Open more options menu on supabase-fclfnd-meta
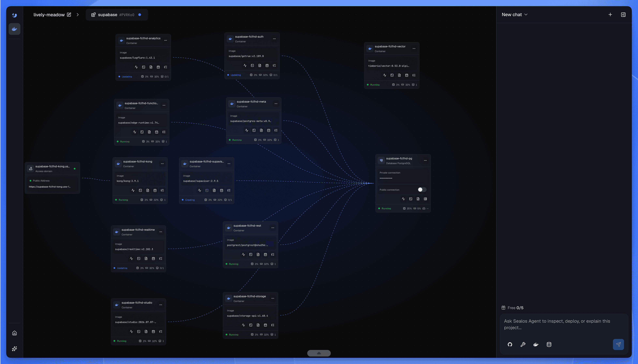The width and height of the screenshot is (638, 364). click(x=276, y=104)
